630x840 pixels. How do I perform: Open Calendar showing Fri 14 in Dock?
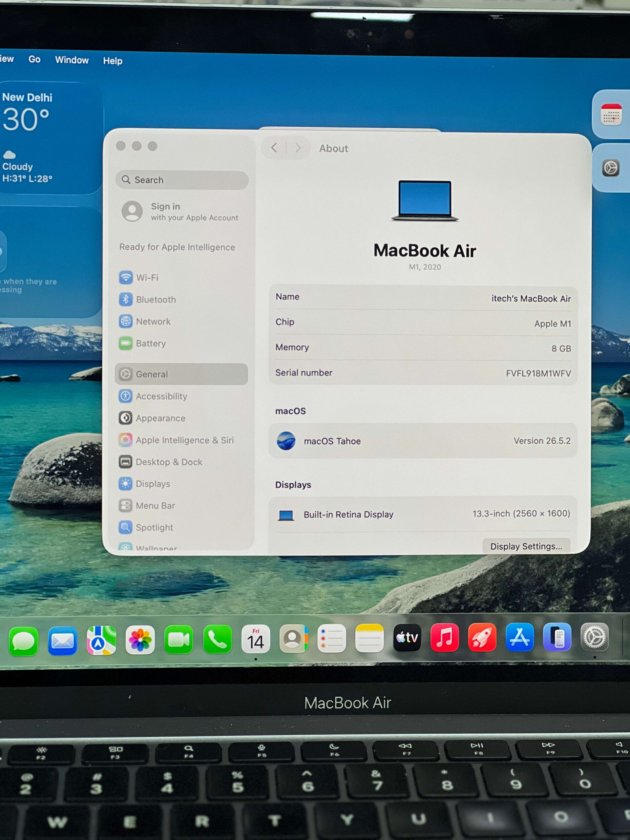tap(256, 639)
